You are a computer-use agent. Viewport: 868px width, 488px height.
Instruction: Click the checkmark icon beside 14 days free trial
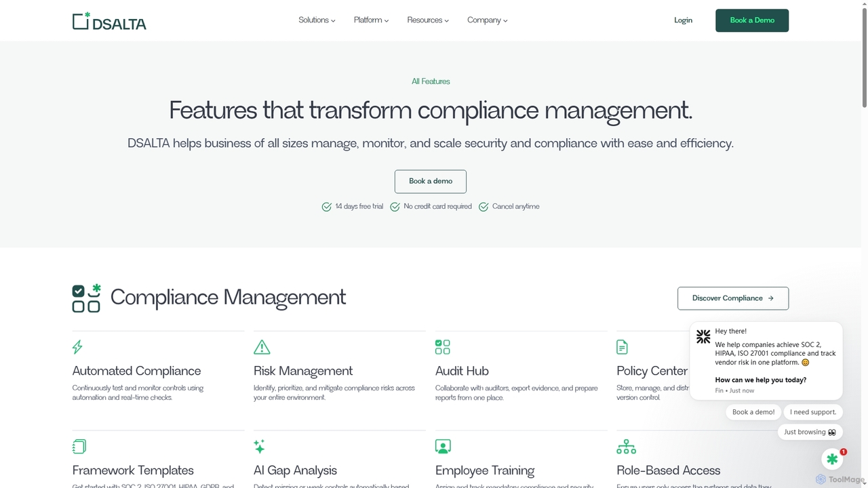point(327,207)
